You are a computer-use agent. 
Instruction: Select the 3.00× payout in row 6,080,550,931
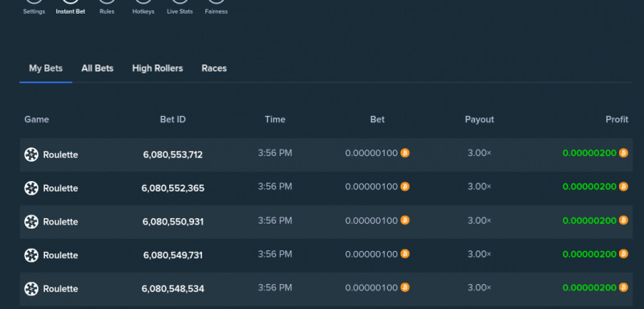(x=479, y=220)
